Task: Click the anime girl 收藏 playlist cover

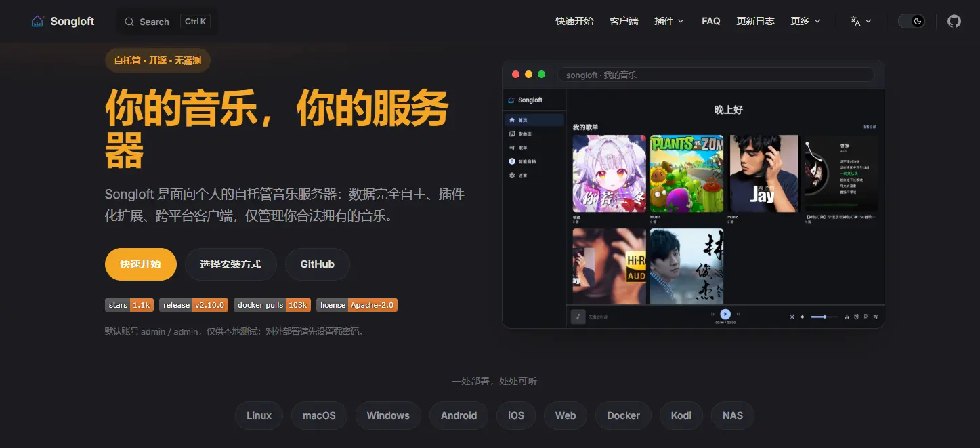Action: [610, 174]
